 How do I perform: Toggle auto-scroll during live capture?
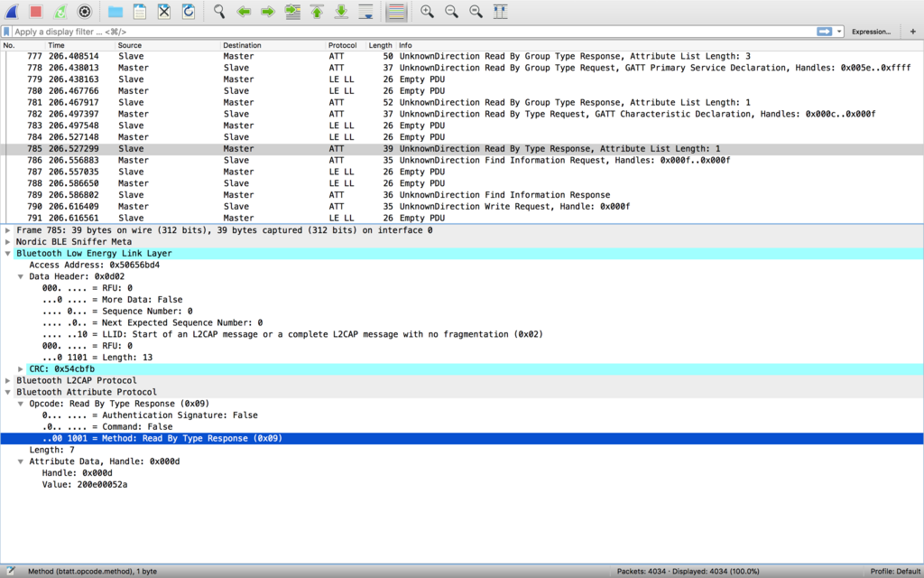366,11
